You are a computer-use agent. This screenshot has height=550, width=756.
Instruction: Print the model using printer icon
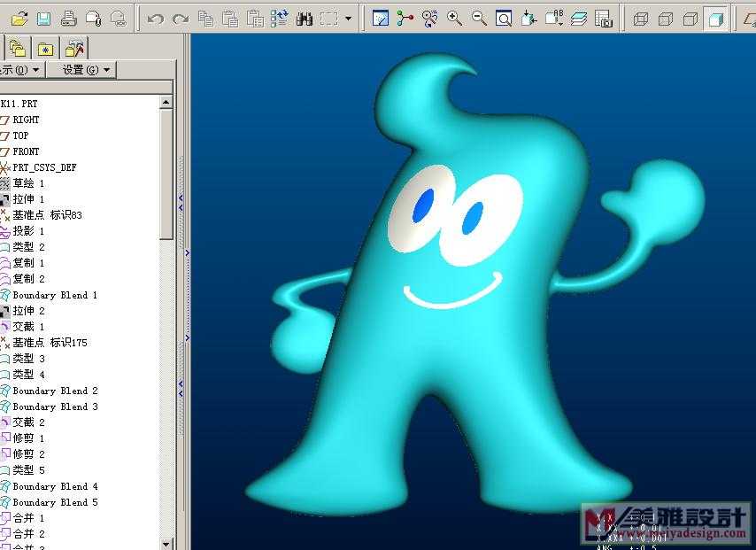69,19
